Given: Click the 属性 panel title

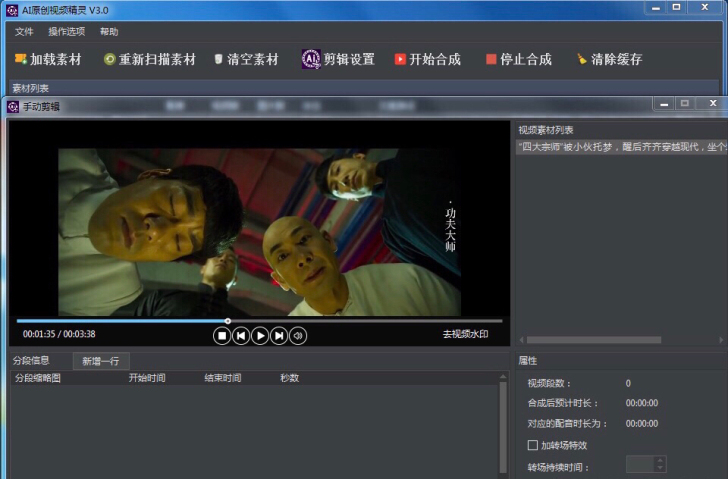Looking at the screenshot, I should tap(527, 361).
